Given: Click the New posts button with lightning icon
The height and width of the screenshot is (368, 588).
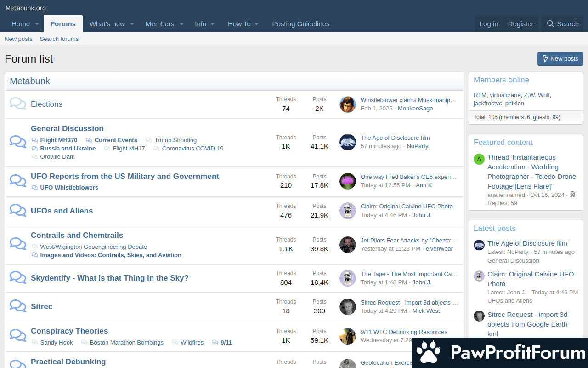Looking at the screenshot, I should point(560,59).
